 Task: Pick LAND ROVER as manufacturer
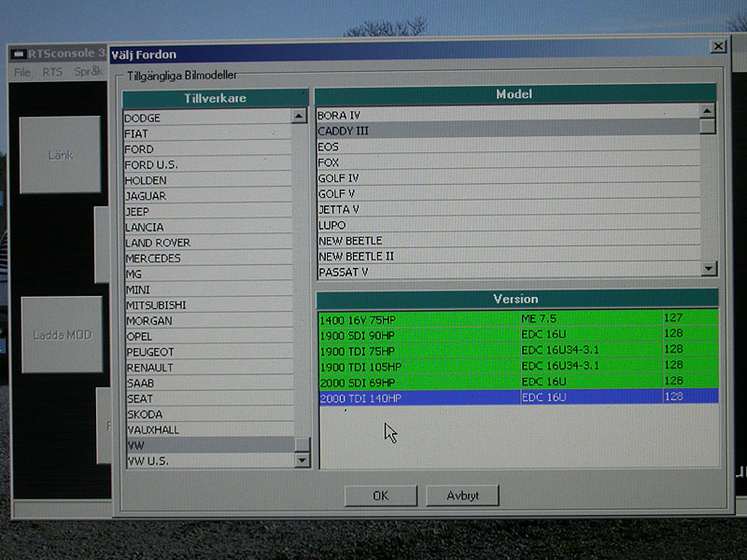pos(208,243)
